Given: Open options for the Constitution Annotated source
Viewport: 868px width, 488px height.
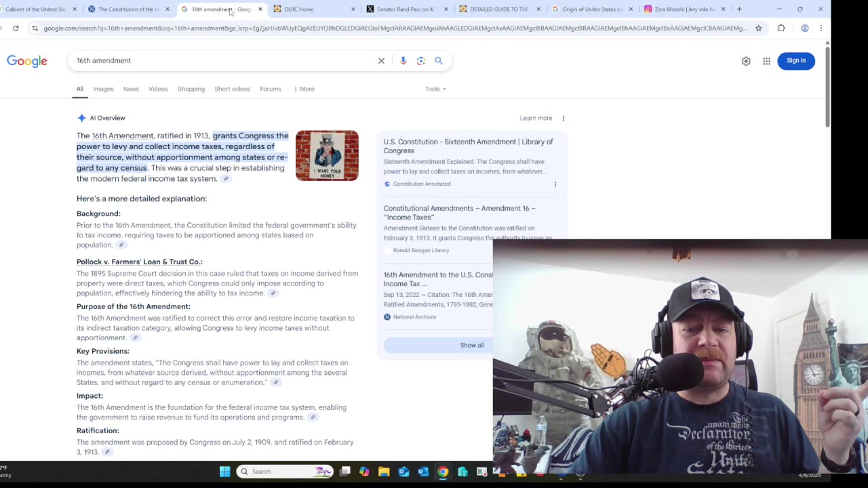Looking at the screenshot, I should [x=555, y=184].
